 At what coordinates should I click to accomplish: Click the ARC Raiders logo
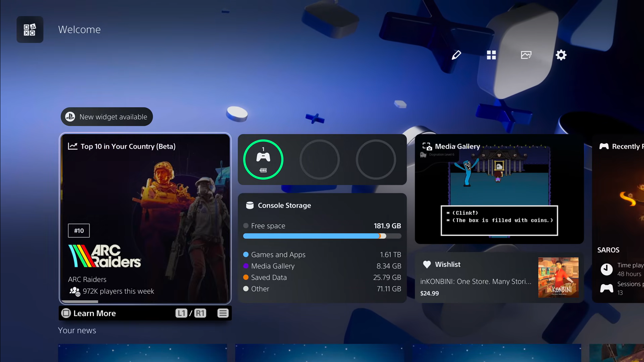tap(105, 256)
